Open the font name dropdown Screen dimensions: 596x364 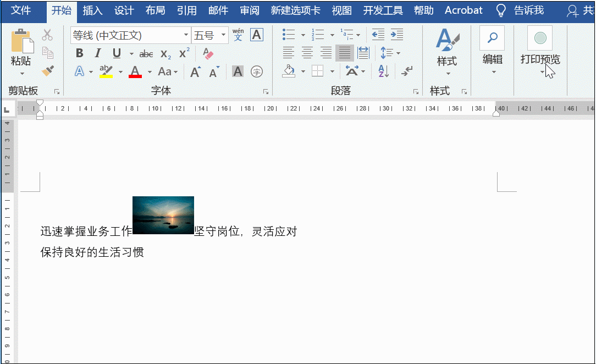click(186, 35)
